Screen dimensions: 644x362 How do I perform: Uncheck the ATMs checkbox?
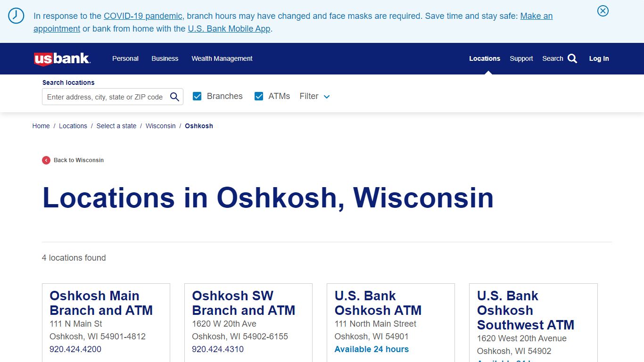pos(259,96)
